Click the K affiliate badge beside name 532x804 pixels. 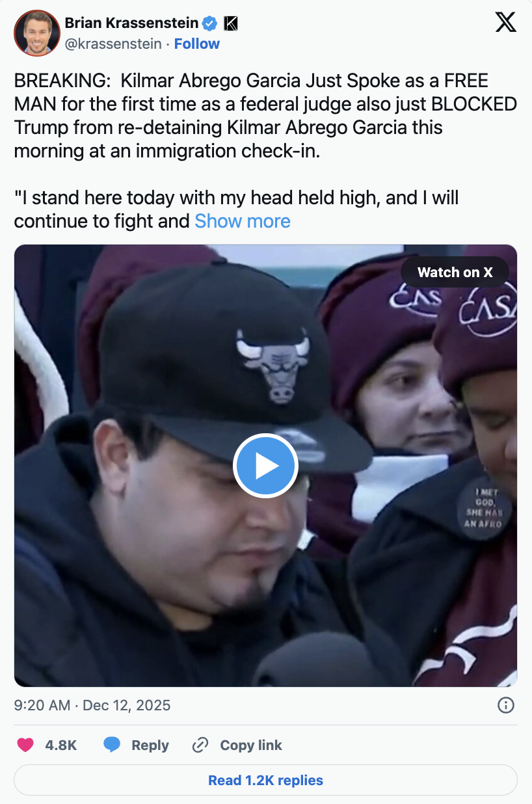coord(230,23)
